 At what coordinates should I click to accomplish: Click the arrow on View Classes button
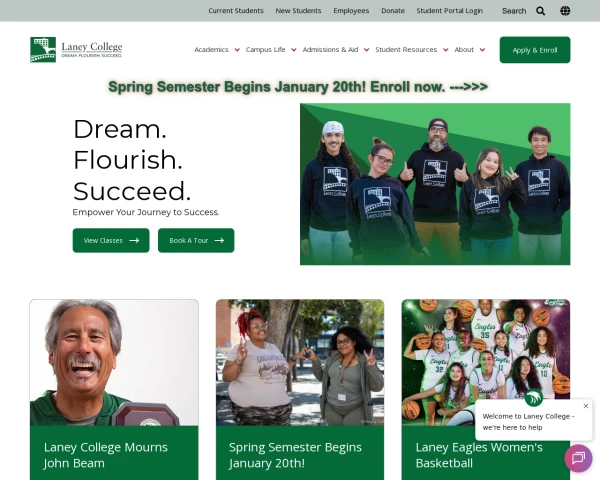click(x=134, y=240)
